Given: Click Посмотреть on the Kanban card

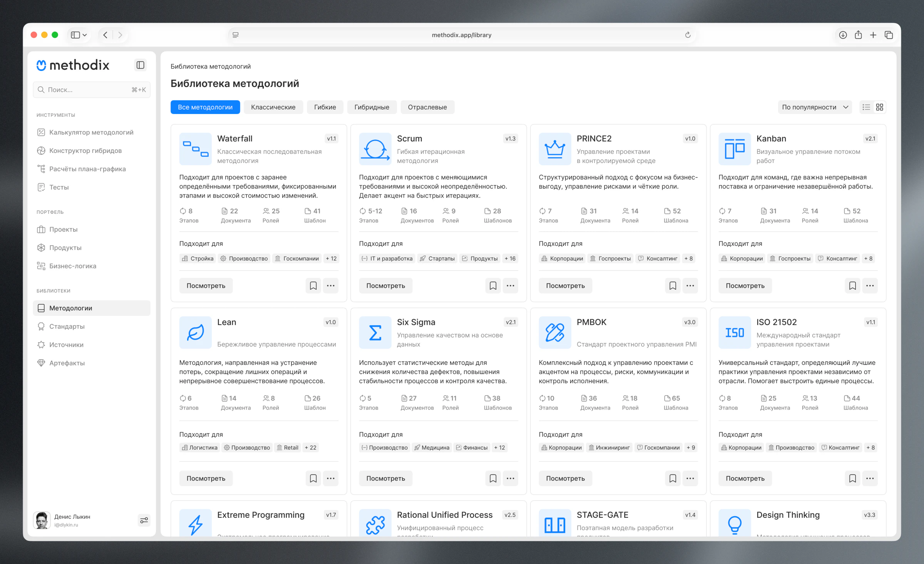Looking at the screenshot, I should 745,285.
